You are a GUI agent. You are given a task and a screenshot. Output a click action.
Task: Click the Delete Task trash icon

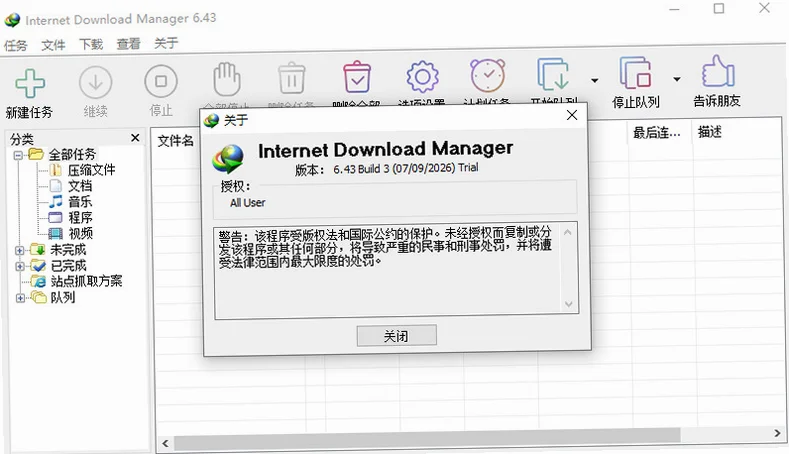coord(292,78)
